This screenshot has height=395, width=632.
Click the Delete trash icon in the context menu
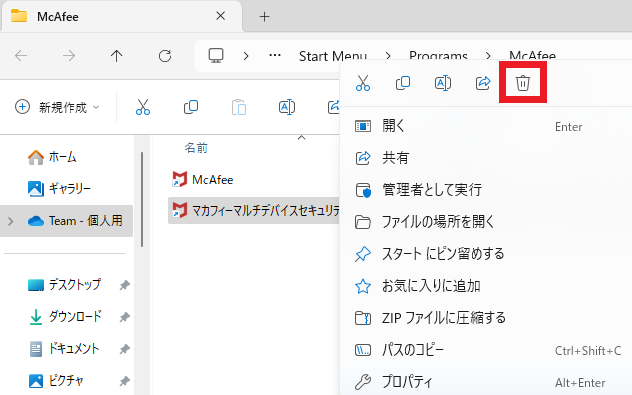click(523, 83)
